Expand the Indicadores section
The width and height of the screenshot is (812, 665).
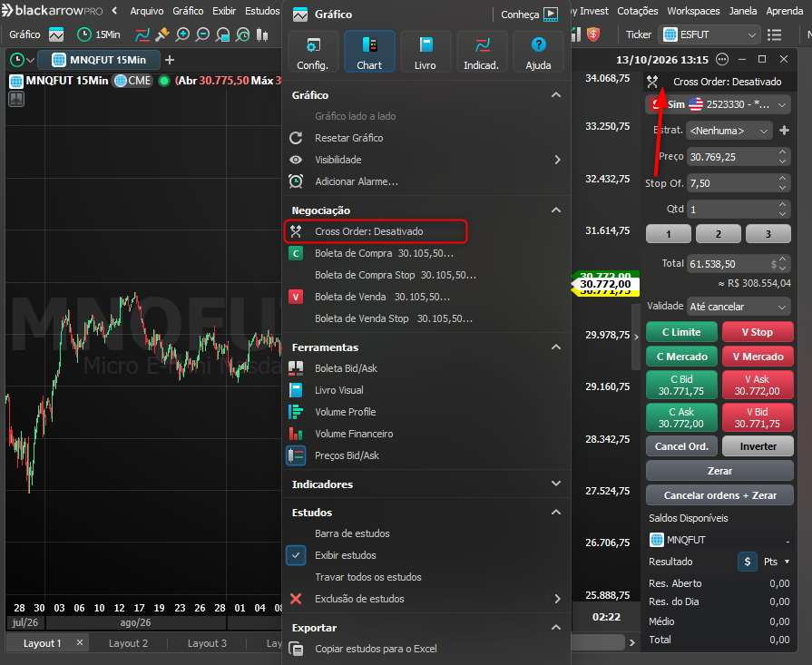coord(555,484)
